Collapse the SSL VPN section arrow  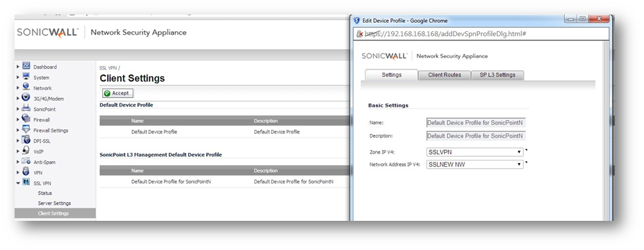18,183
